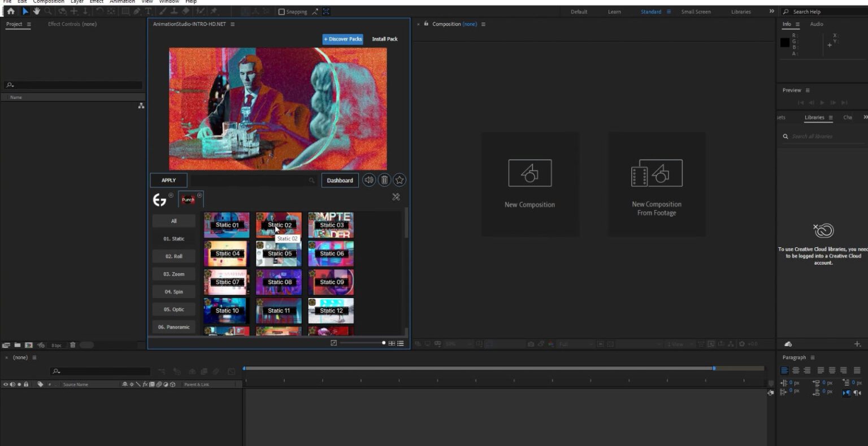The image size is (868, 446).
Task: Click the New Composition icon in viewer
Action: coord(530,173)
